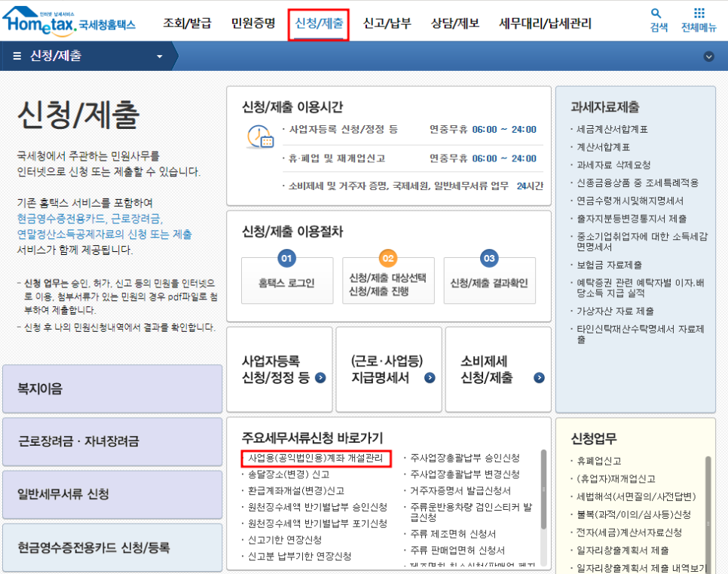Open the 조회/발급 menu
Viewport: 728px width, 574px height.
pos(185,23)
